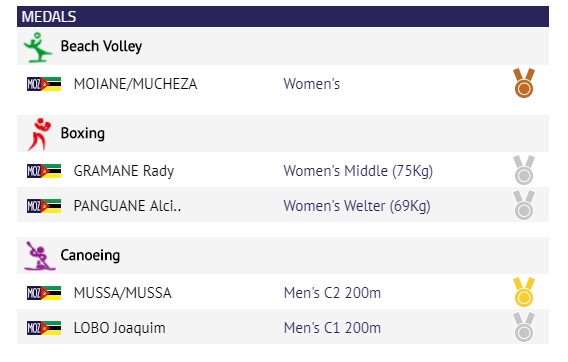Click the MOZ flag beside GRAMANE Rady
Screen dimensions: 568x362
pos(44,171)
